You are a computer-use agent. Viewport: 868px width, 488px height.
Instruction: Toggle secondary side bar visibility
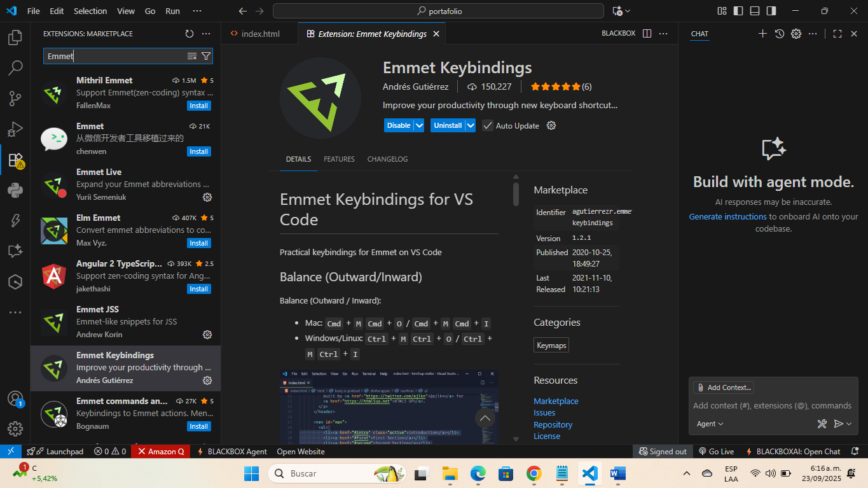[x=771, y=11]
